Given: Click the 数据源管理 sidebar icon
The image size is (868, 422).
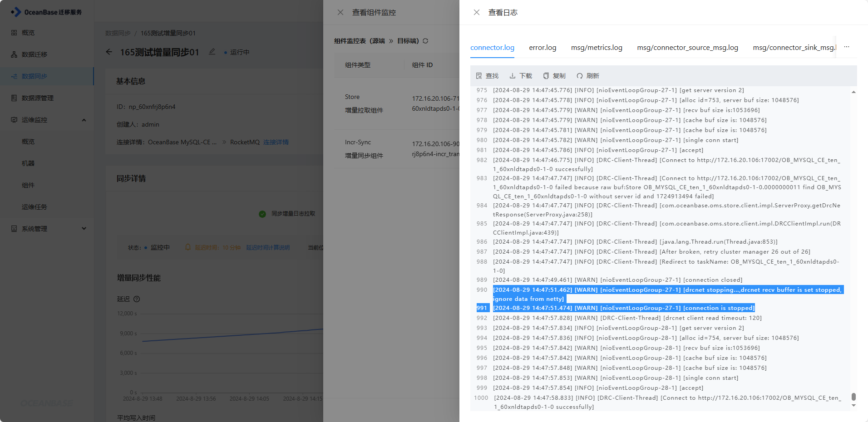Looking at the screenshot, I should pos(14,98).
